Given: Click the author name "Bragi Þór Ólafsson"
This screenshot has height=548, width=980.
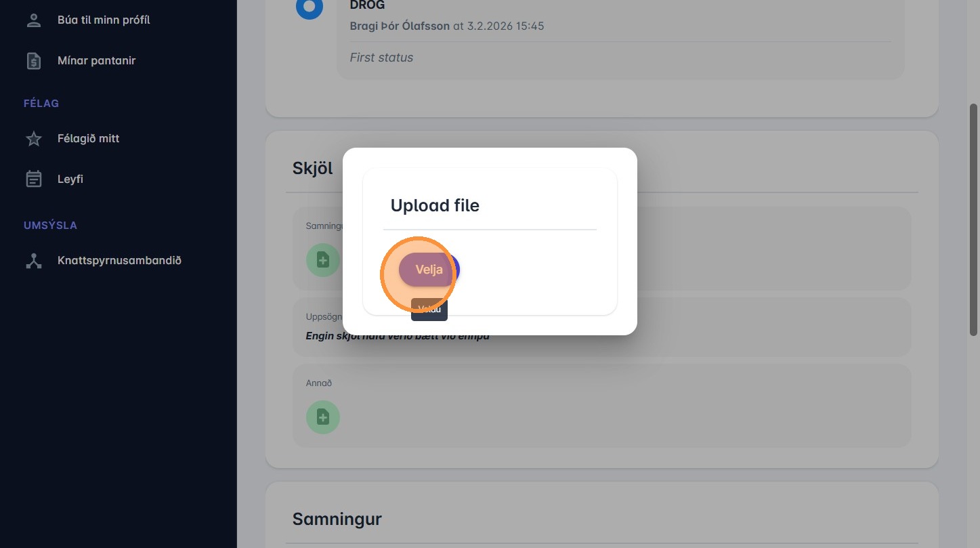Looking at the screenshot, I should tap(400, 26).
